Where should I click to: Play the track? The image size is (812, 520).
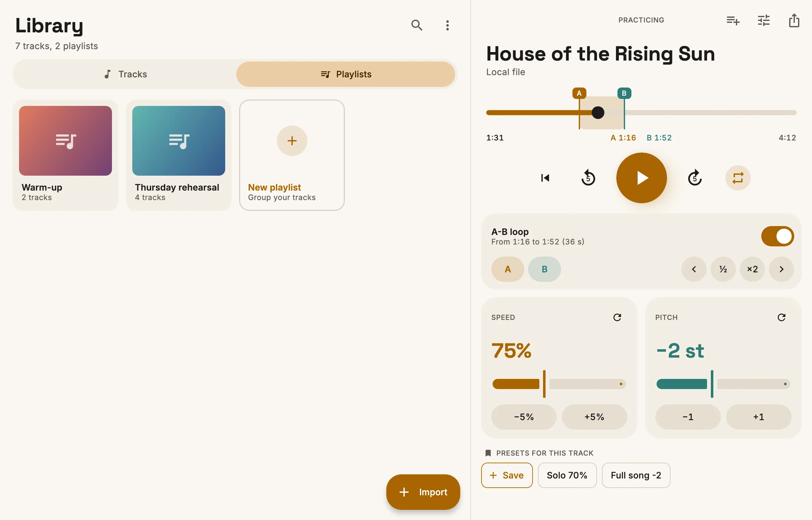(x=641, y=178)
